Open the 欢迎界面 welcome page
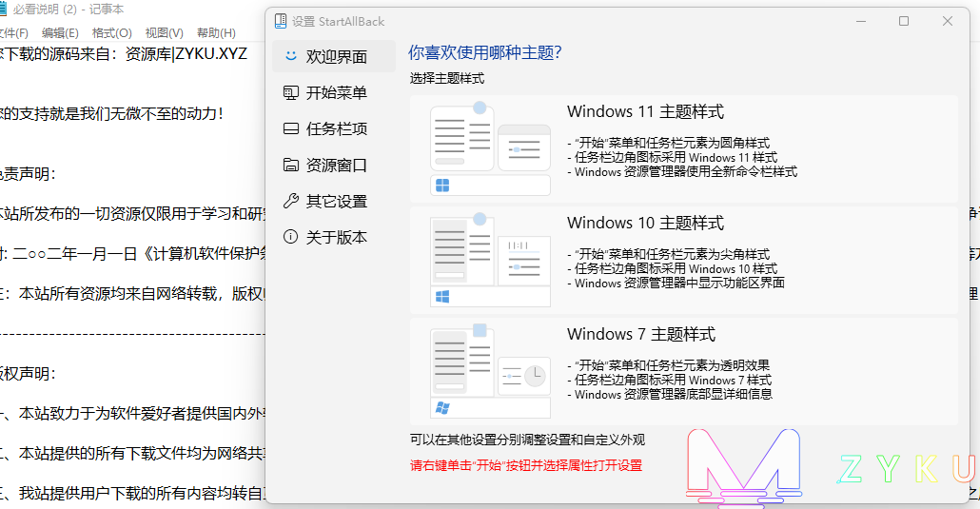Screen dimensions: 980x509 tap(334, 56)
